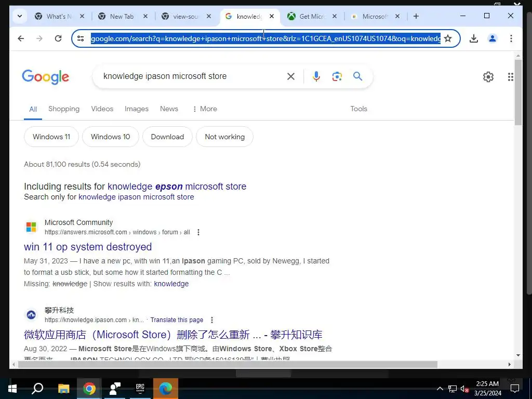Click the ipason site favicon
The width and height of the screenshot is (532, 399).
(x=31, y=315)
